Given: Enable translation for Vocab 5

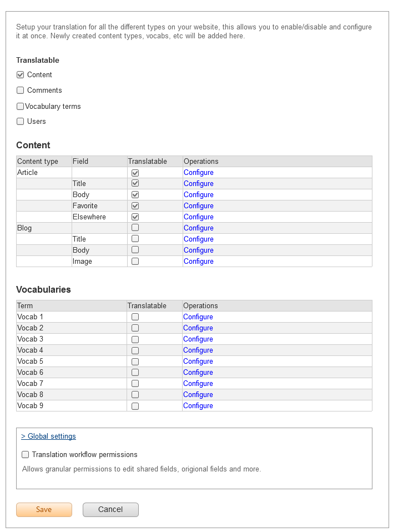Looking at the screenshot, I should pyautogui.click(x=135, y=362).
